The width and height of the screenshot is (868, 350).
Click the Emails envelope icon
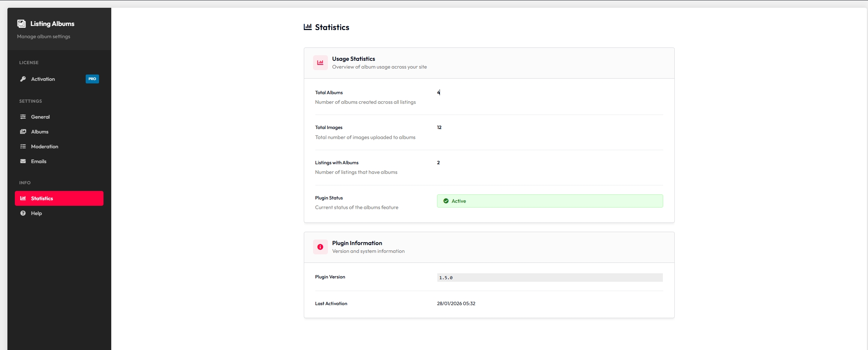(x=23, y=161)
